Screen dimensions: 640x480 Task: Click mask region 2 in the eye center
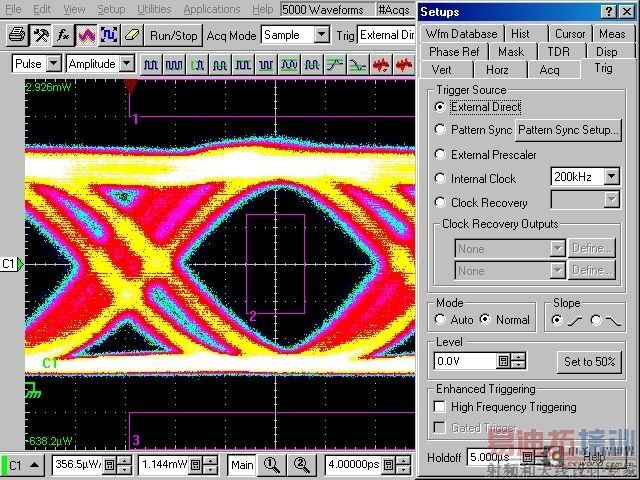[276, 264]
